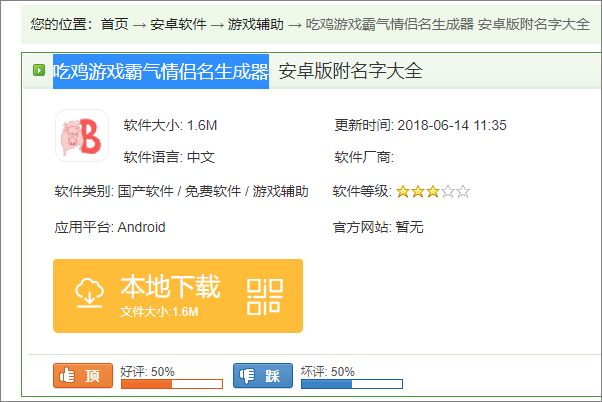602x402 pixels.
Task: Click the pink pig B app icon
Action: (82, 136)
